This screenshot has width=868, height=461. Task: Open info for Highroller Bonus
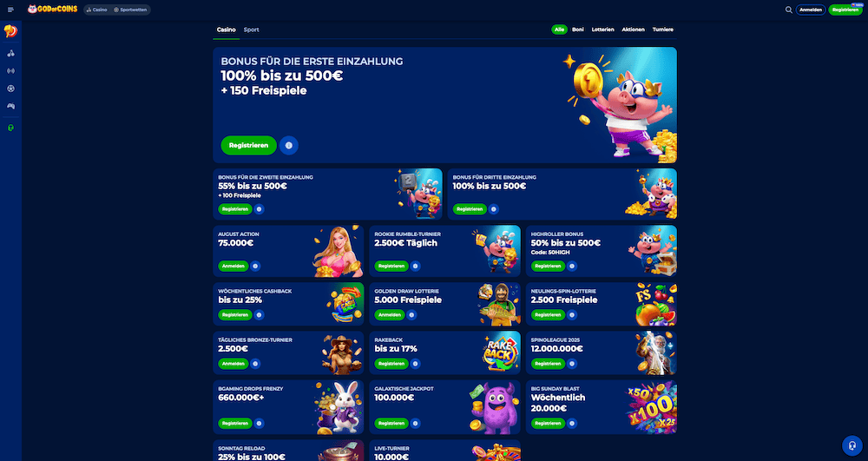tap(572, 267)
